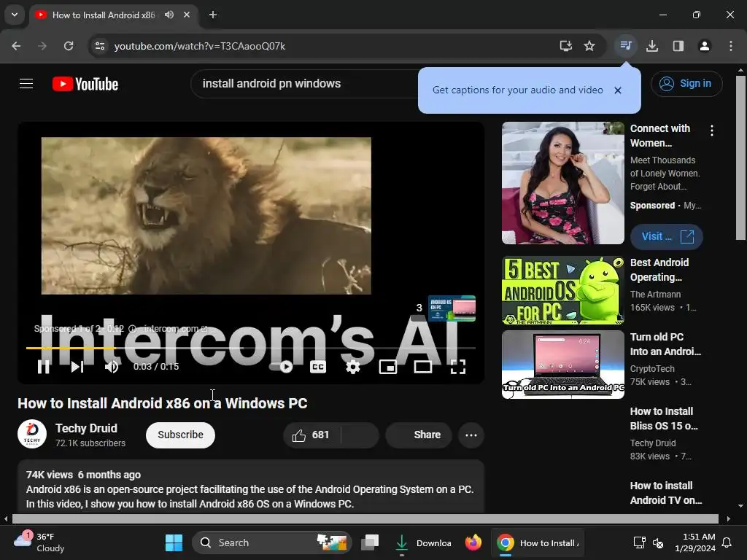Focus the YouTube search box
The height and width of the screenshot is (560, 747).
coord(305,84)
